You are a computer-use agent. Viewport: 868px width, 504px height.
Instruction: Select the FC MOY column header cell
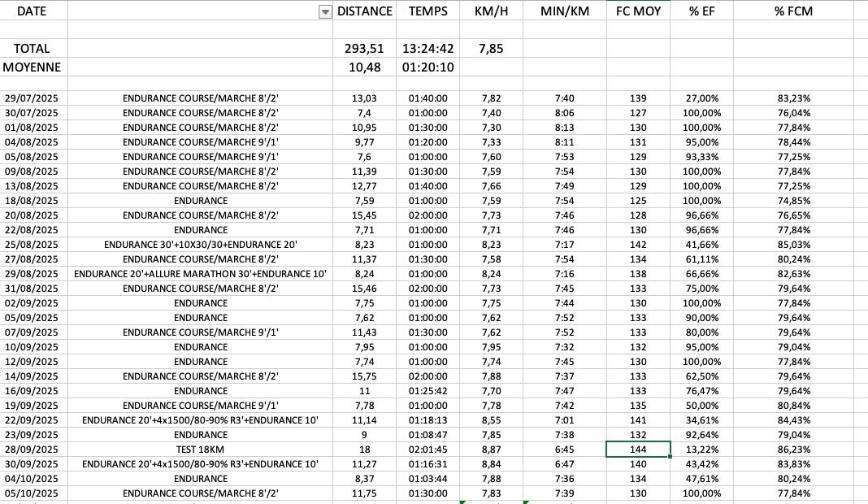(638, 11)
